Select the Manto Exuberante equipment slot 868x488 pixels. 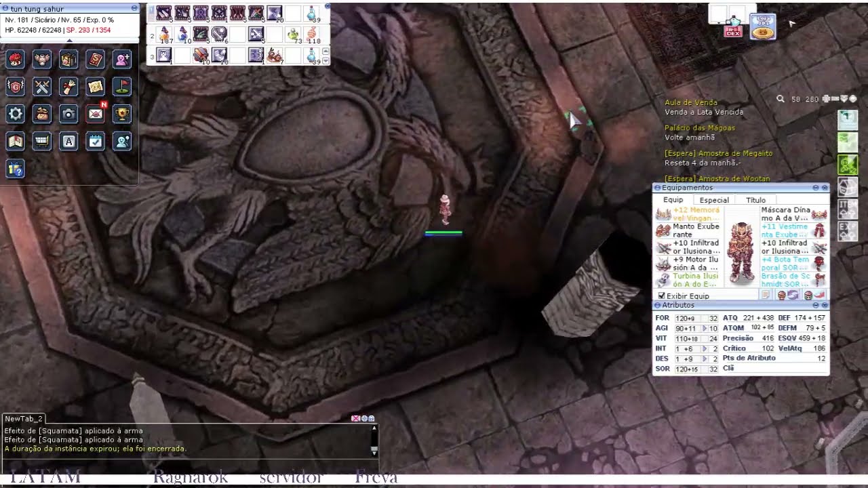pyautogui.click(x=688, y=230)
